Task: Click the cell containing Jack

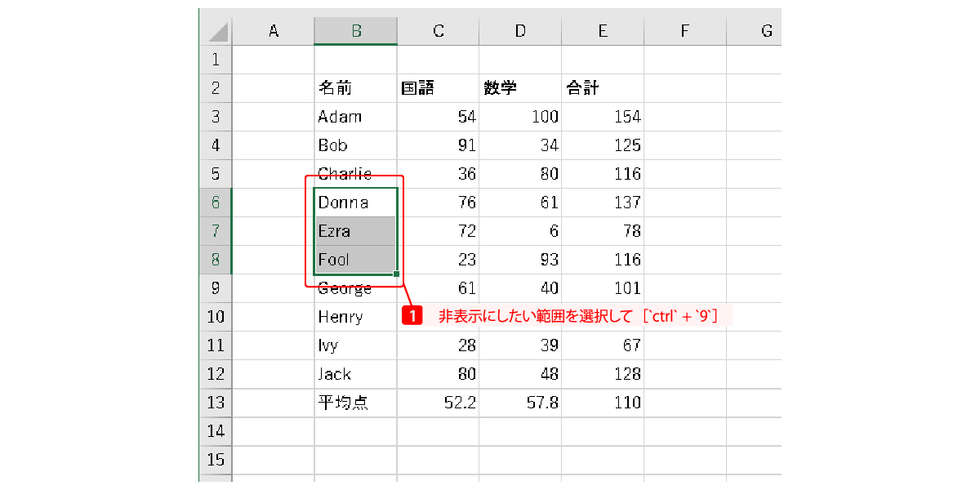Action: pos(356,374)
